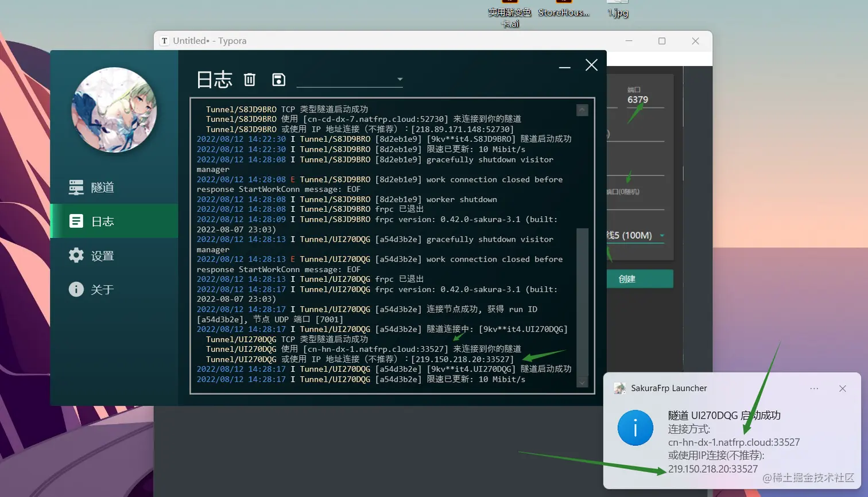Go to the 关于 sidebar tab
This screenshot has width=868, height=497.
pyautogui.click(x=114, y=289)
